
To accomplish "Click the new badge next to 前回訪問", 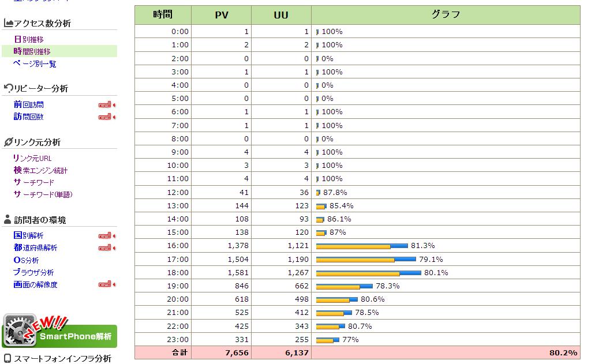I will pos(106,105).
